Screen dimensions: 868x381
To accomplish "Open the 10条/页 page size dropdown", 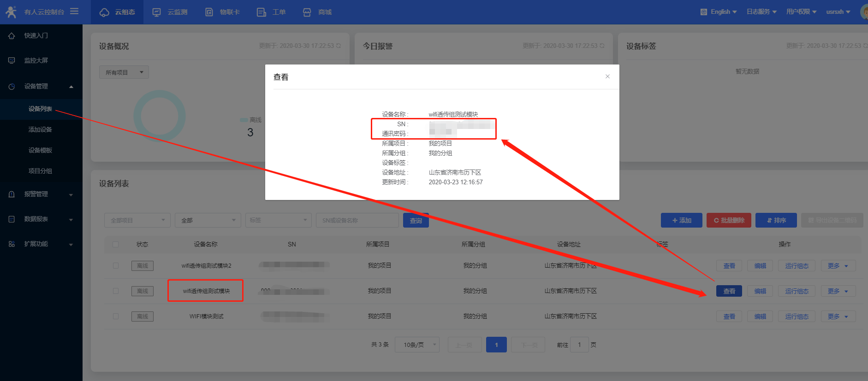I will (x=417, y=345).
